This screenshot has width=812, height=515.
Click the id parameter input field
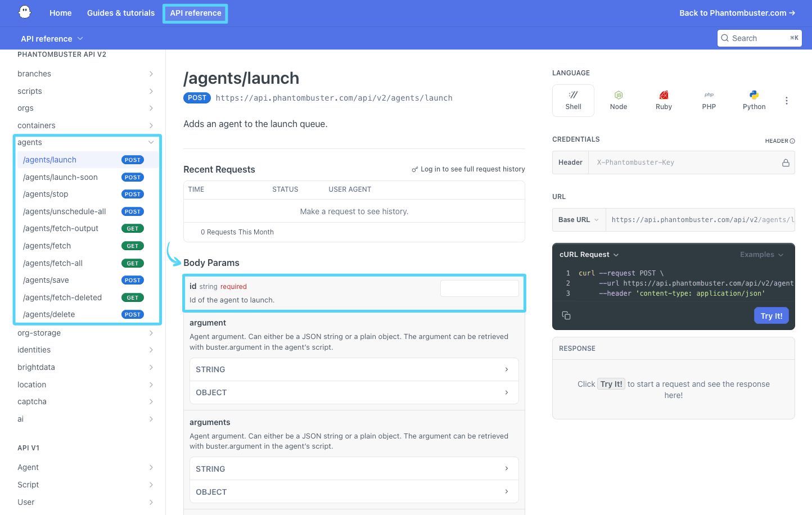(480, 288)
